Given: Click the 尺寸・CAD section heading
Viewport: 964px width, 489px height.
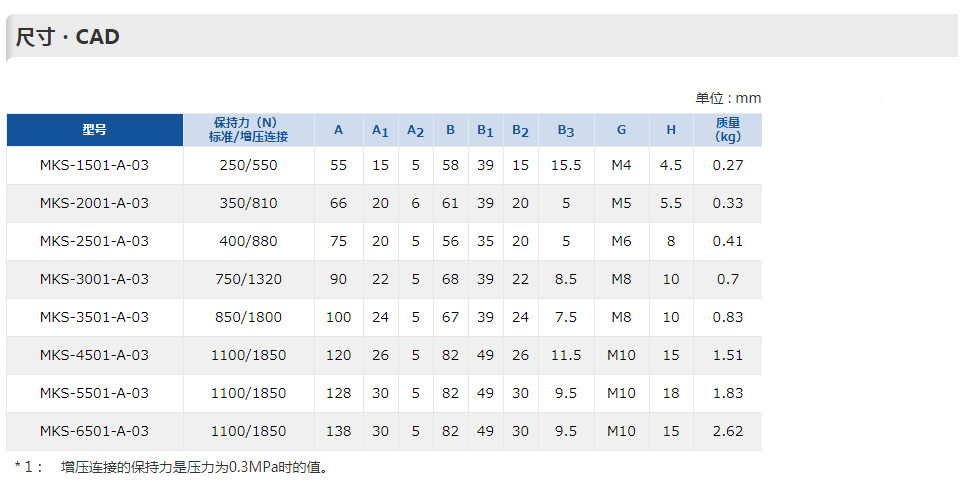Looking at the screenshot, I should pyautogui.click(x=67, y=37).
